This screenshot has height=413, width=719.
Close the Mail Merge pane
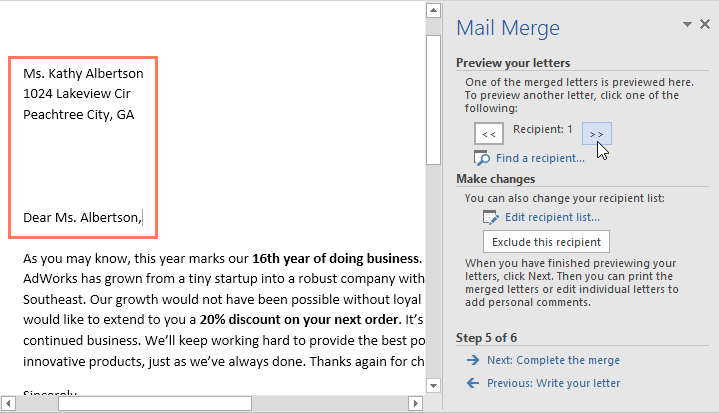(x=705, y=24)
